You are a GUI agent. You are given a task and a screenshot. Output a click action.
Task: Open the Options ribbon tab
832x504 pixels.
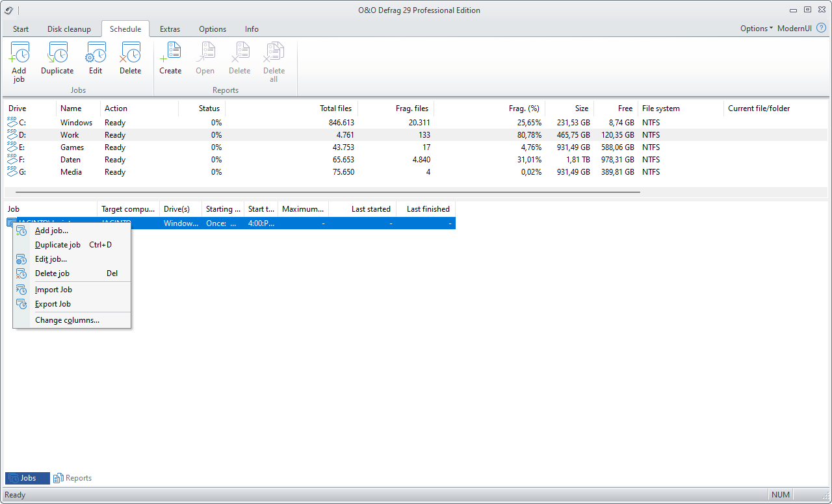pos(213,29)
